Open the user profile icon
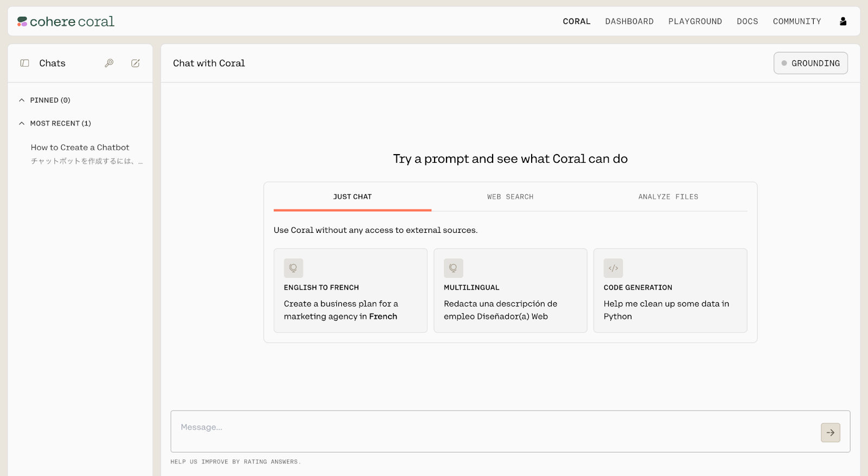Image resolution: width=868 pixels, height=476 pixels. (843, 22)
